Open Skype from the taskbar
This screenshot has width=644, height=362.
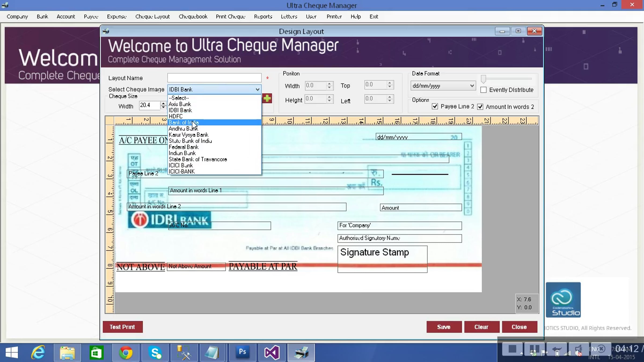(155, 352)
